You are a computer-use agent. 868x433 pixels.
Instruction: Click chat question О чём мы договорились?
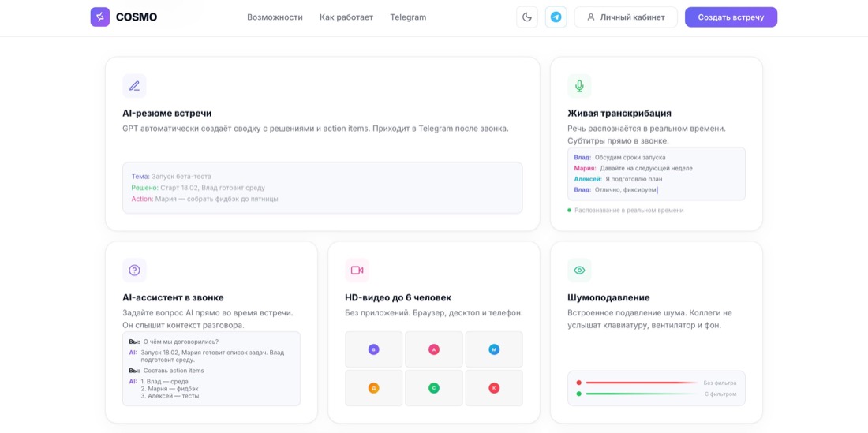pyautogui.click(x=174, y=342)
